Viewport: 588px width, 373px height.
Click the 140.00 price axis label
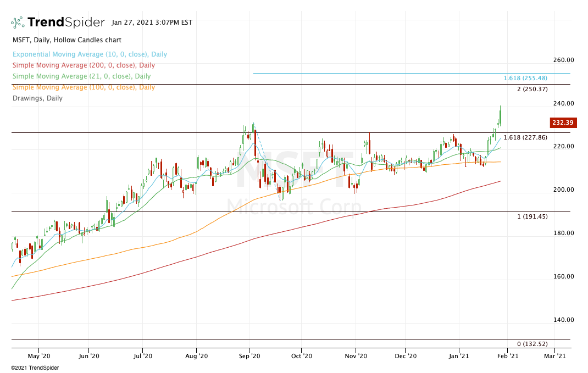[564, 320]
